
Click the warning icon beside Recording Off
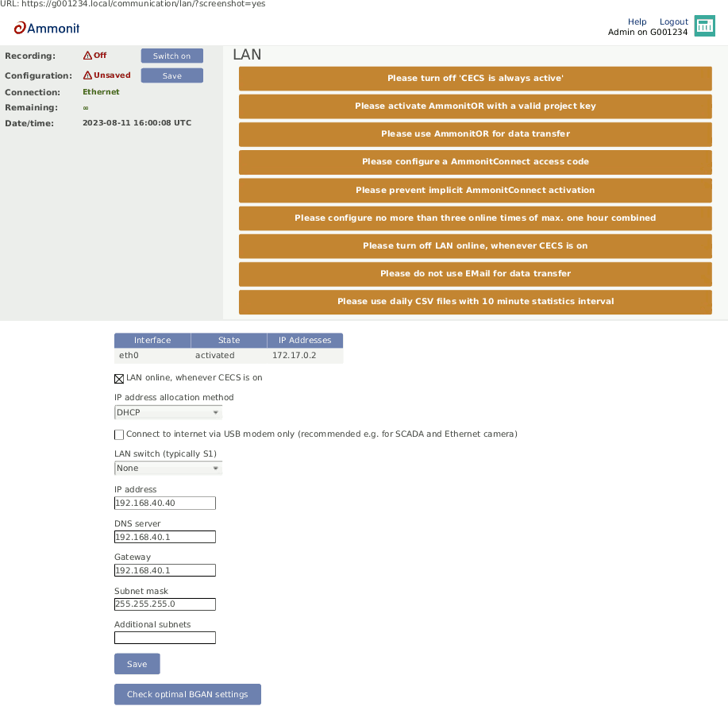point(87,56)
